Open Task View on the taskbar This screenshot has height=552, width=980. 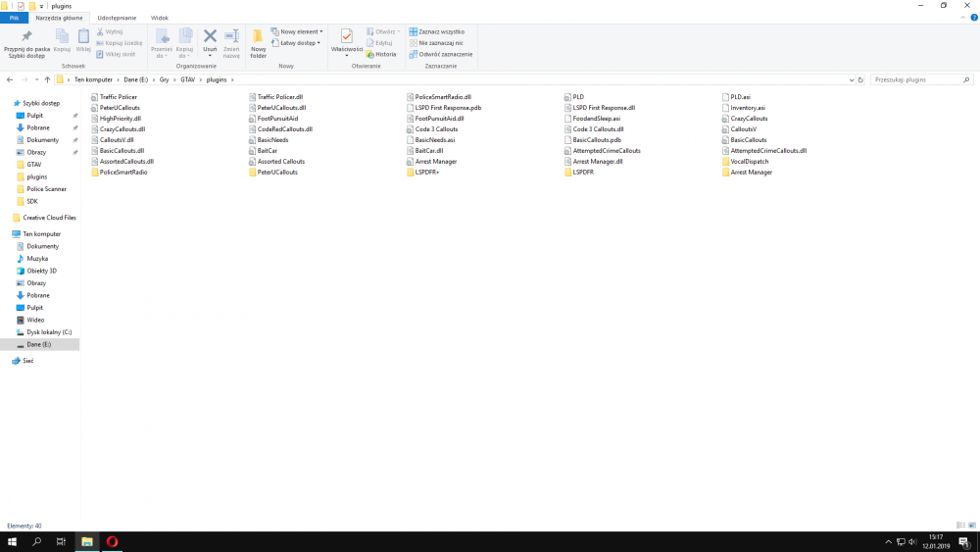61,542
